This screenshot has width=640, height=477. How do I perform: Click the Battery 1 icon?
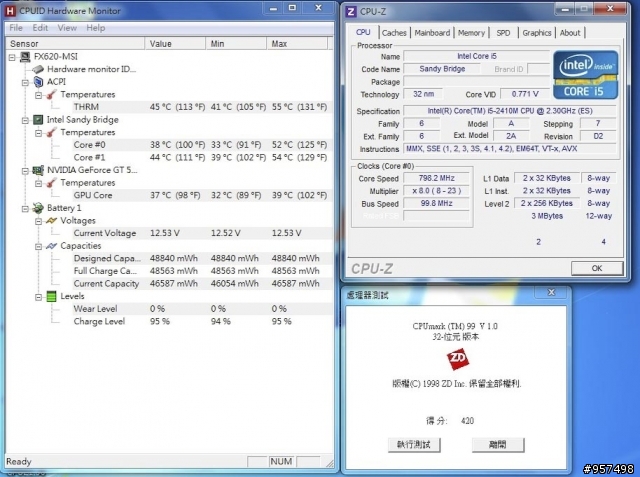click(x=38, y=208)
